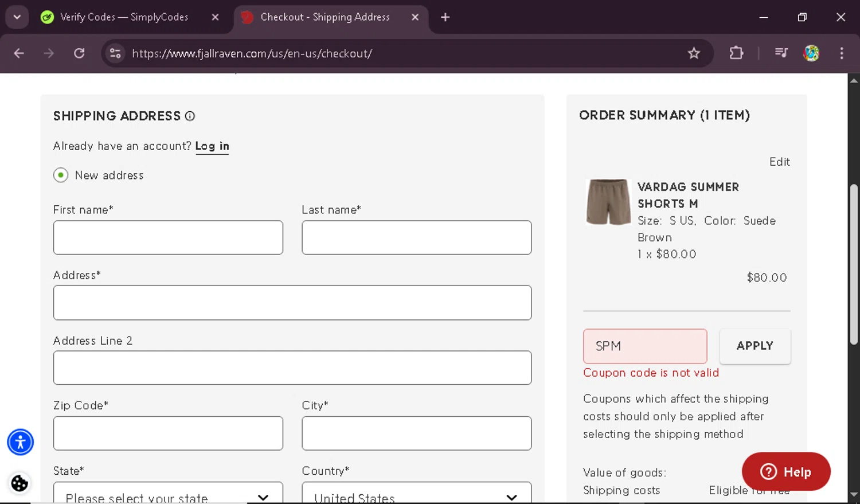Image resolution: width=860 pixels, height=504 pixels.
Task: Edit the order summary items
Action: pos(780,162)
